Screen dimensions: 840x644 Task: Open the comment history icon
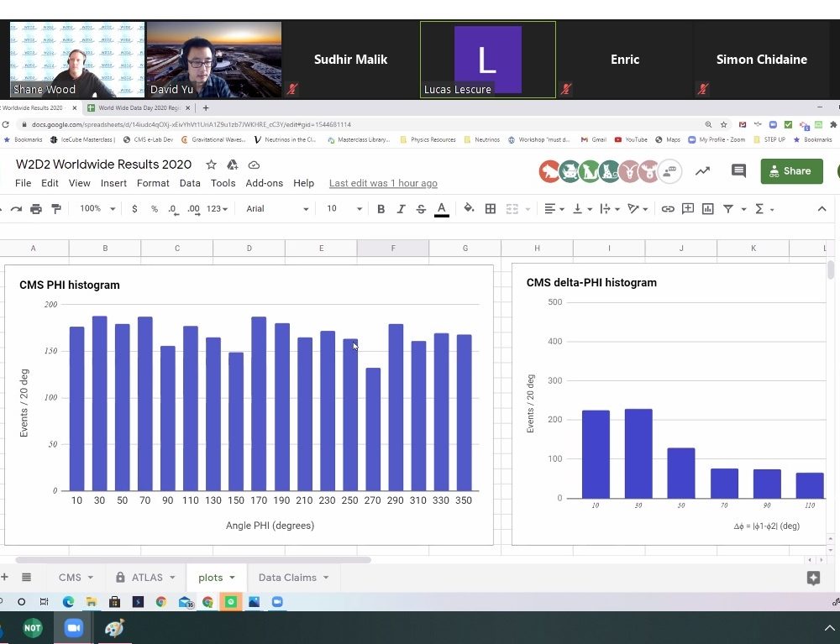tap(738, 171)
